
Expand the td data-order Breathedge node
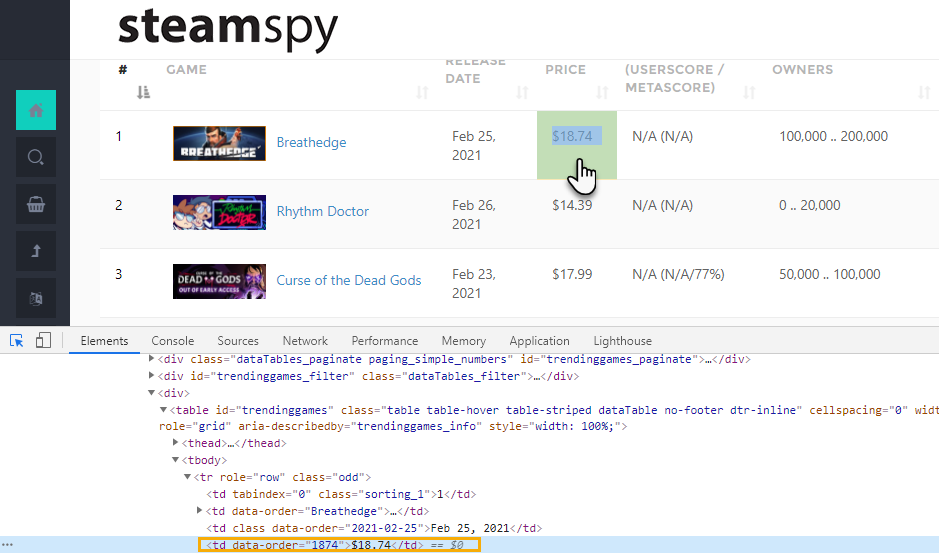(199, 510)
